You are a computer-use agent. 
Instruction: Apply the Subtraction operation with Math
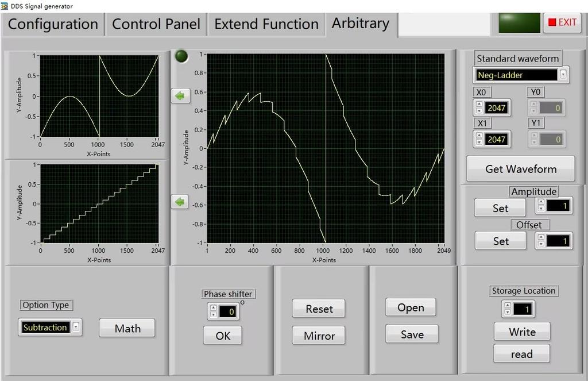pyautogui.click(x=126, y=328)
